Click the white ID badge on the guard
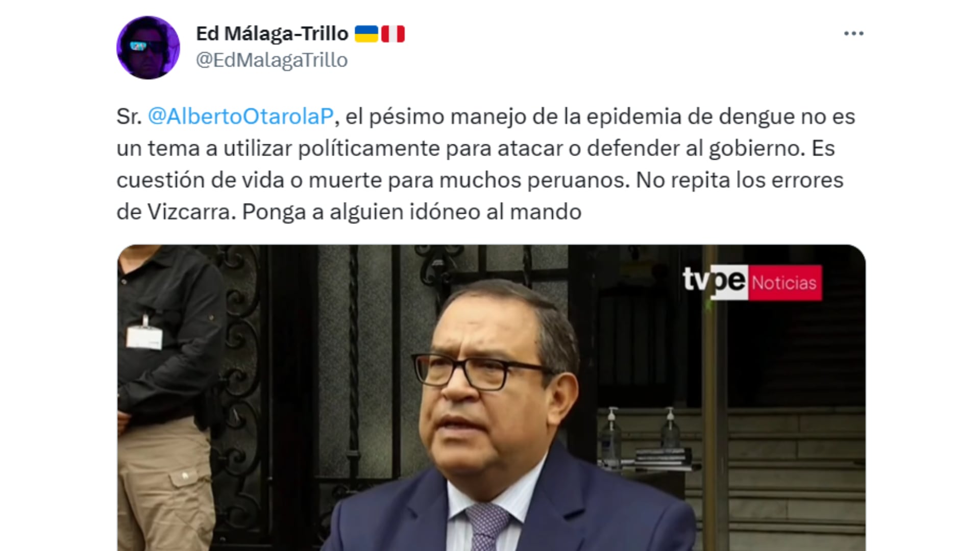Screen dimensions: 980x551 click(144, 337)
